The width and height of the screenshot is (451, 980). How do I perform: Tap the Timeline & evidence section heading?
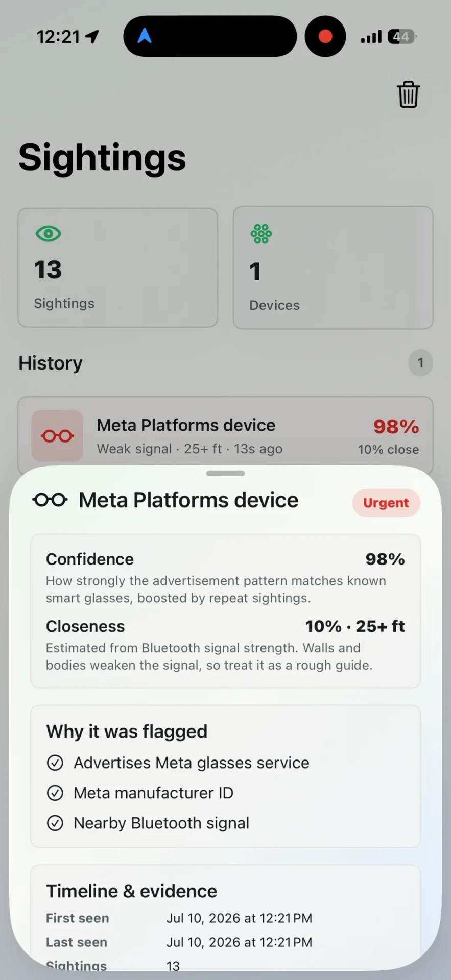coord(132,891)
